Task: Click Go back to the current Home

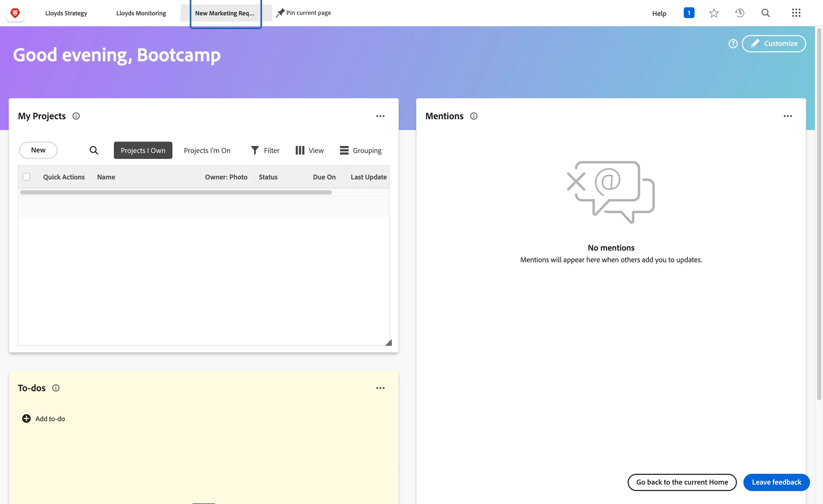Action: tap(682, 482)
